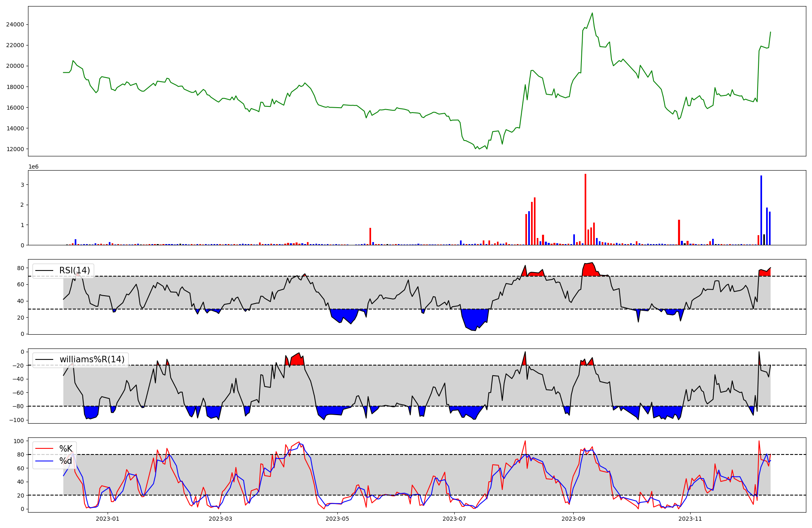Click the RSI(14) legend label
The image size is (812, 528).
point(75,270)
